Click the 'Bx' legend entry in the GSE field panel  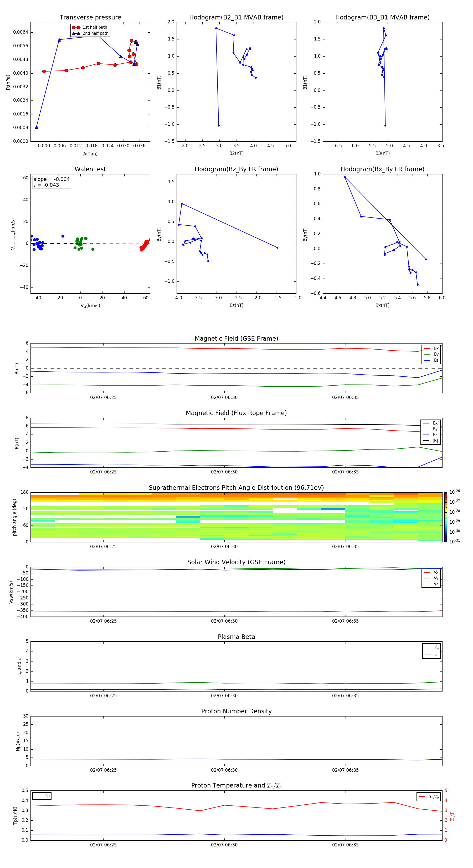point(431,349)
